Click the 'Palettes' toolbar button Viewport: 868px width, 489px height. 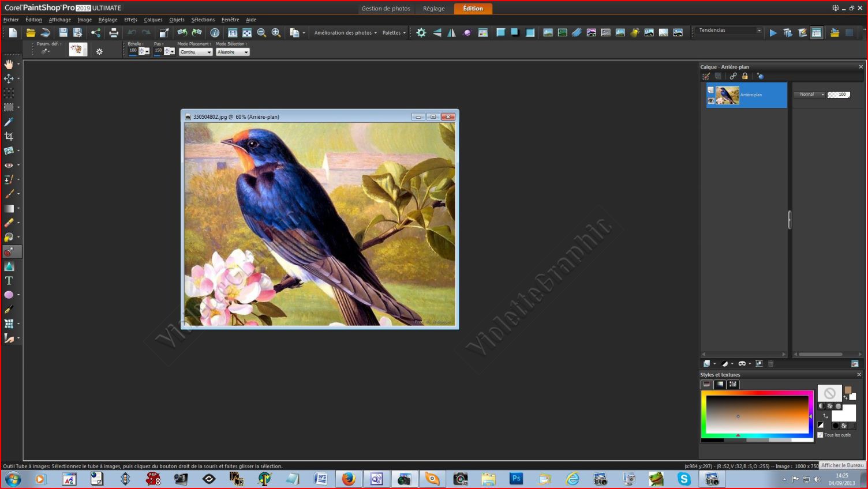pos(394,33)
